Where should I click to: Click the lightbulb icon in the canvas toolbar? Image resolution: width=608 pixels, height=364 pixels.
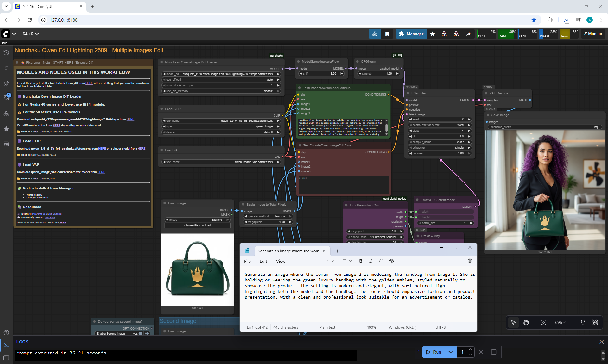[x=582, y=322]
